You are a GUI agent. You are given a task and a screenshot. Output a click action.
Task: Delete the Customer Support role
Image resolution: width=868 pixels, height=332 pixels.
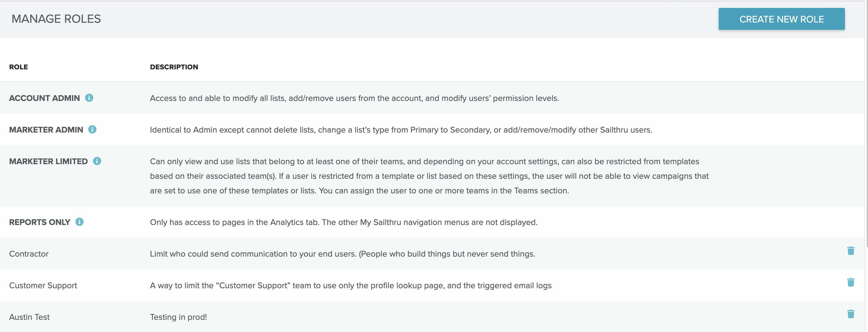click(x=850, y=282)
